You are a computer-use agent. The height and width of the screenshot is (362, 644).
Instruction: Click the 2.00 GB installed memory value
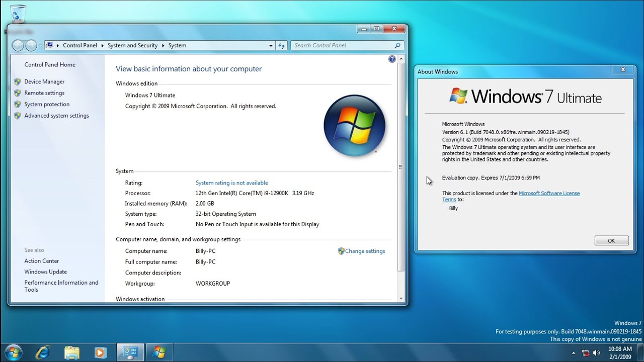[205, 204]
